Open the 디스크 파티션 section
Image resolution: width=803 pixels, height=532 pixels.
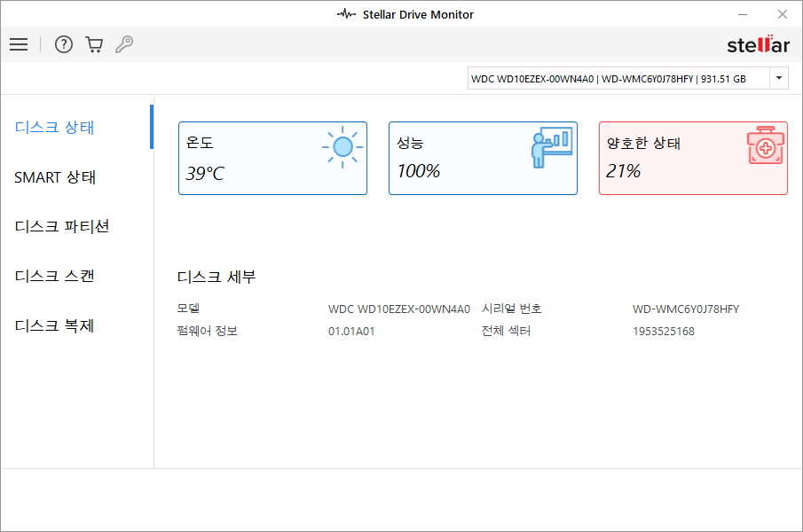(62, 226)
